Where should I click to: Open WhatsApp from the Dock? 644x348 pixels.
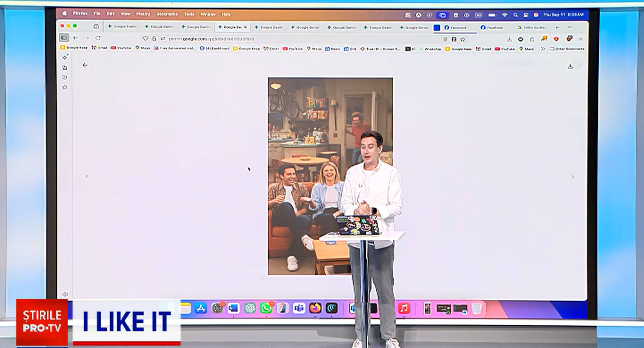[x=266, y=308]
